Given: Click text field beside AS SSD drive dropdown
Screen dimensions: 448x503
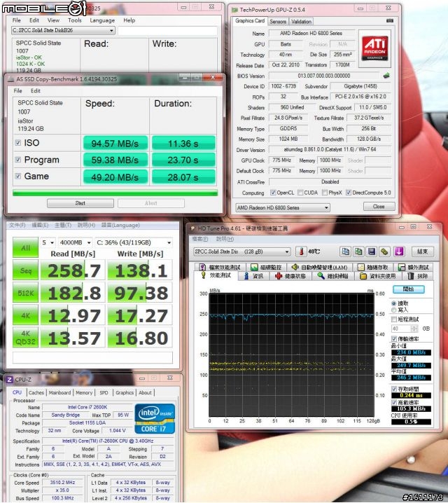Looking at the screenshot, I should pos(167,31).
